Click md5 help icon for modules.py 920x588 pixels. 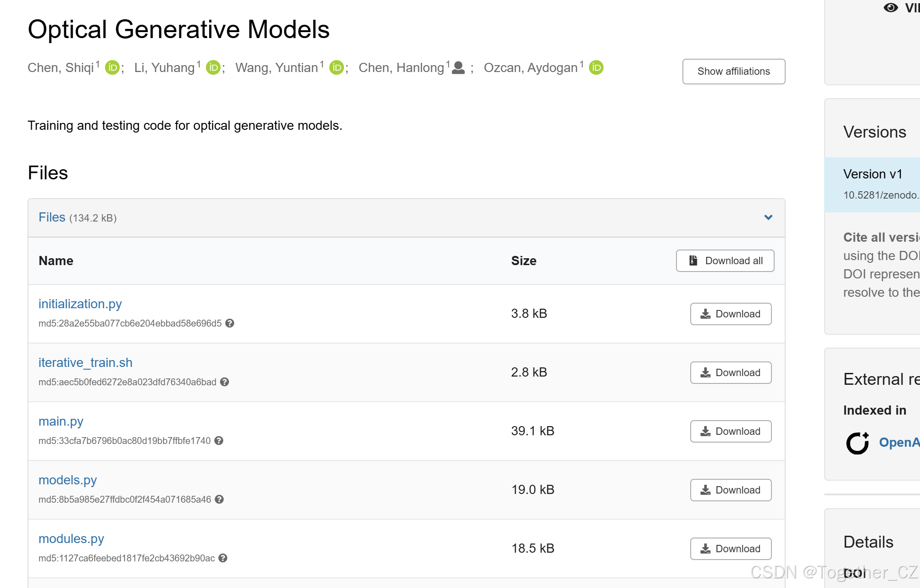tap(223, 558)
